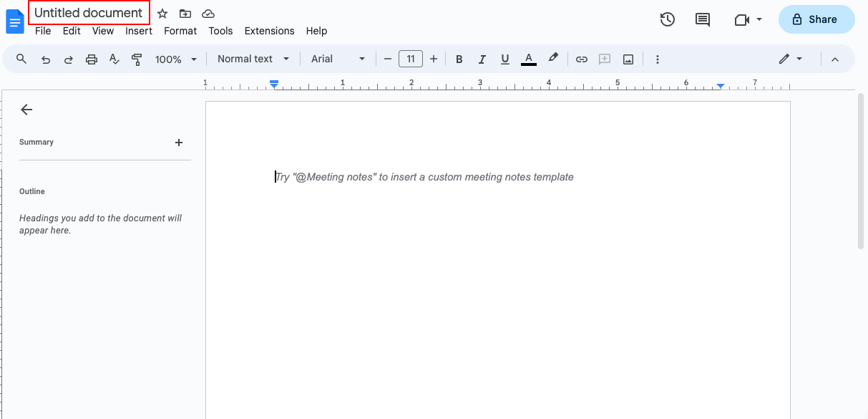This screenshot has width=868, height=419.
Task: Open the paragraph styles dropdown
Action: (x=252, y=59)
